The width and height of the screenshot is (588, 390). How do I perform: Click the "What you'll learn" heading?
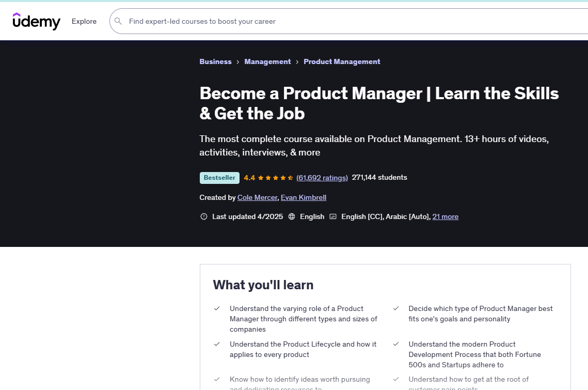263,285
